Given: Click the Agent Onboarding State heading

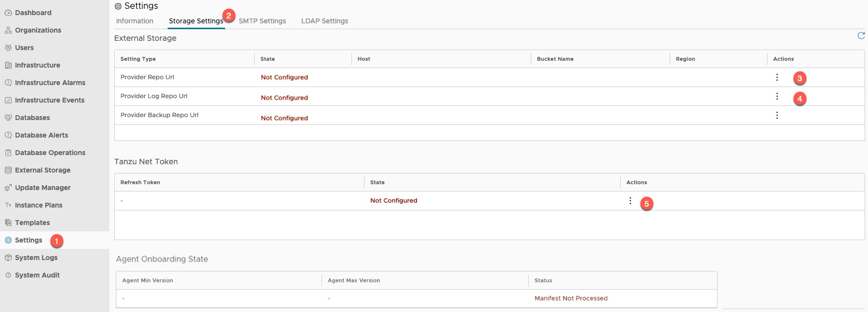Looking at the screenshot, I should pyautogui.click(x=162, y=259).
